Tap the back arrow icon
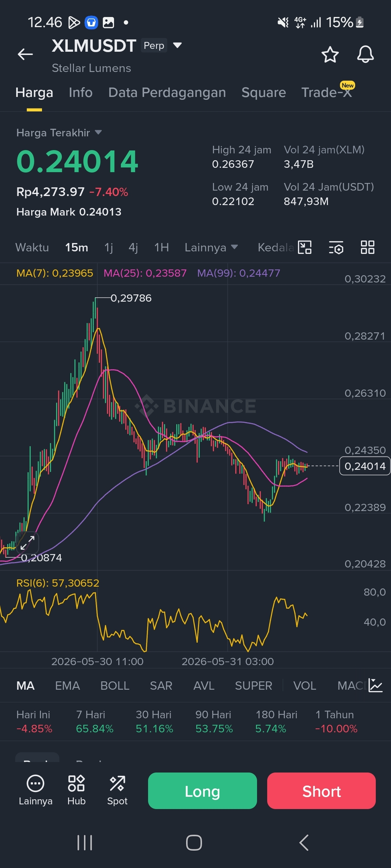 tap(25, 54)
